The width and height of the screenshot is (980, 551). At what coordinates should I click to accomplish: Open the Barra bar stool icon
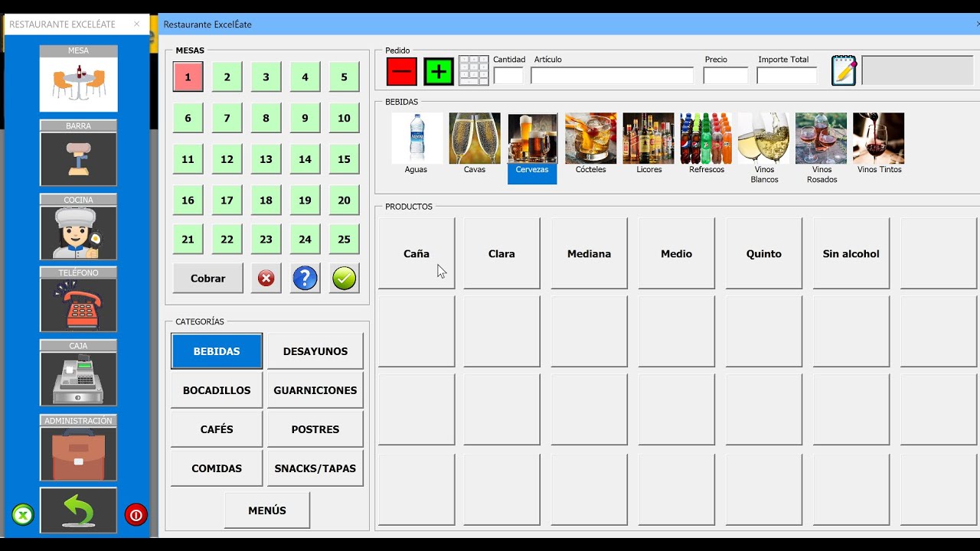coord(78,158)
